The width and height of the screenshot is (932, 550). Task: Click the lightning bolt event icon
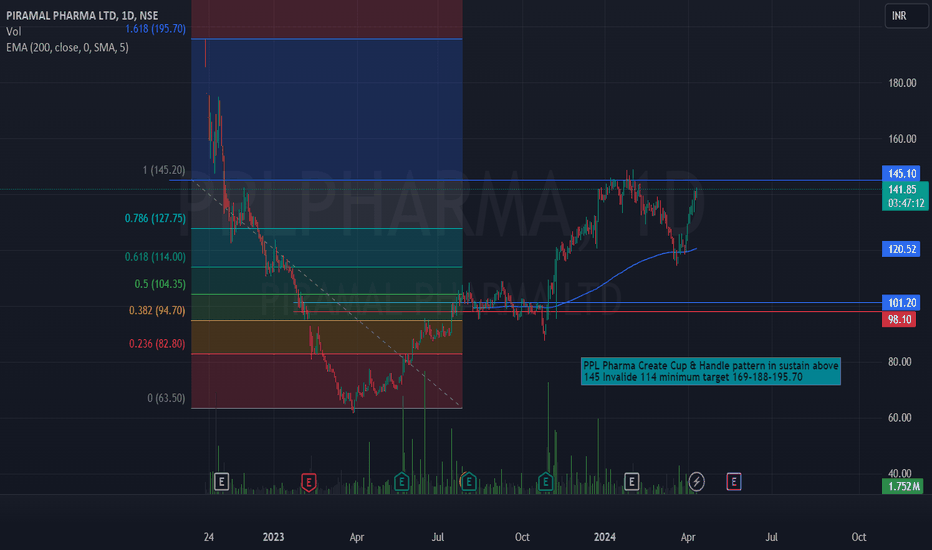coord(697,482)
